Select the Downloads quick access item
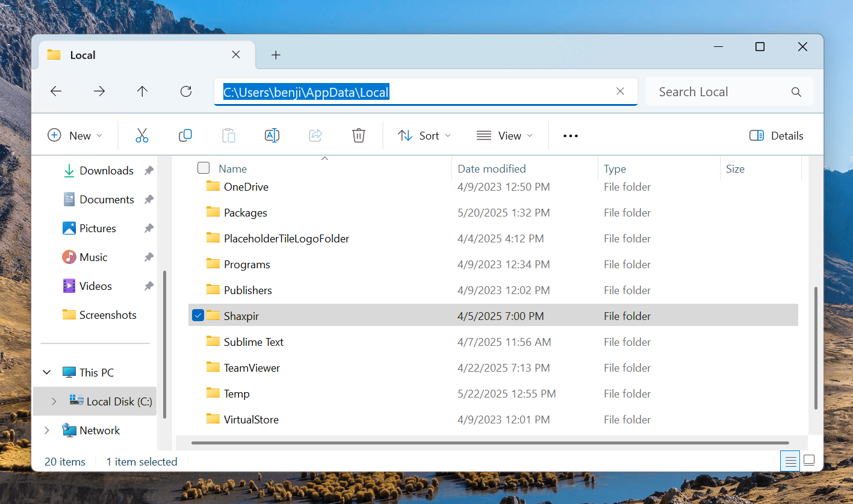Screen dimensions: 853x504 point(106,171)
